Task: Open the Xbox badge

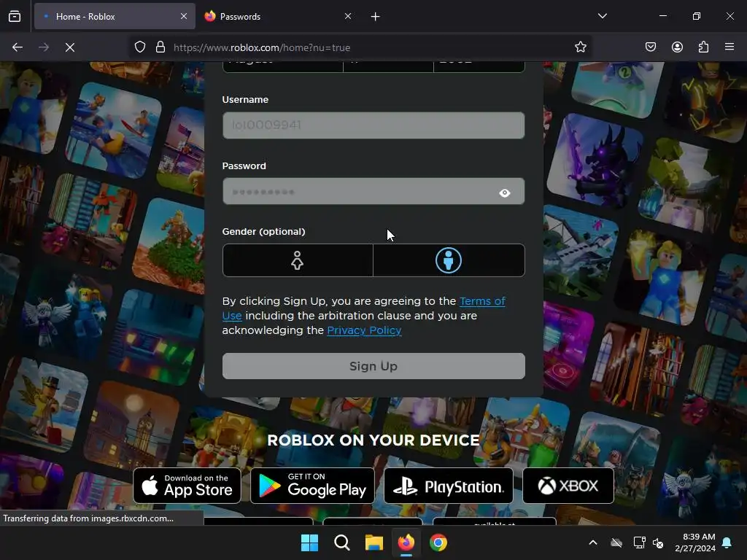Action: [x=568, y=486]
